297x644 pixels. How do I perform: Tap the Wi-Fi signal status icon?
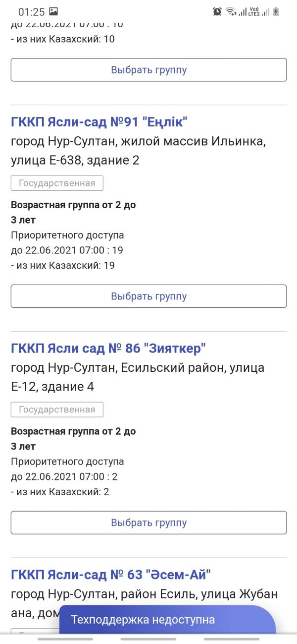[x=231, y=11]
